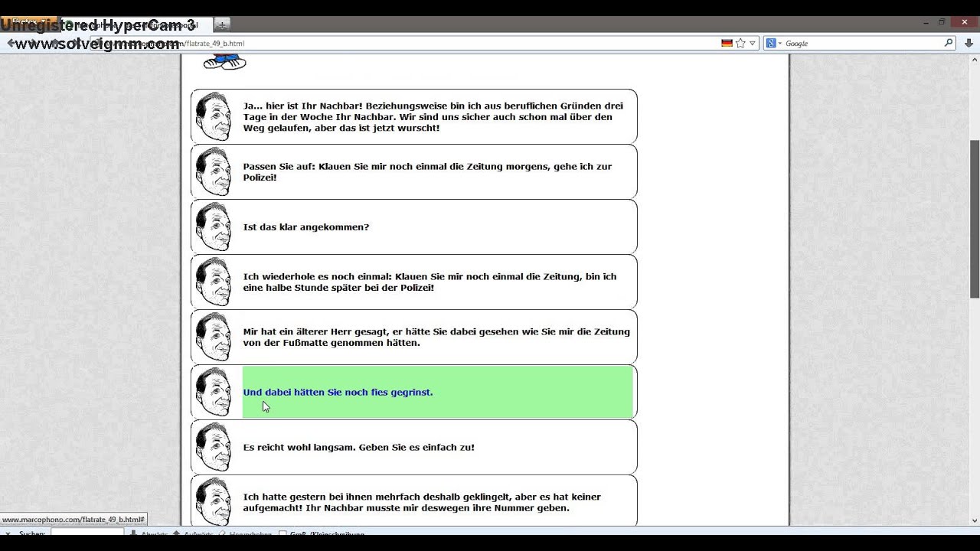Click face icon beside 'Ich wiederhole es noch einmal'
The width and height of the screenshot is (980, 551).
tap(214, 282)
